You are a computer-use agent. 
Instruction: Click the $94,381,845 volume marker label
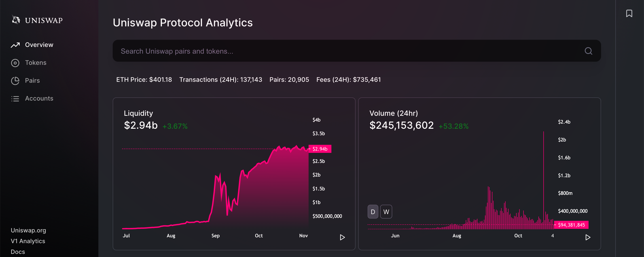(x=571, y=225)
